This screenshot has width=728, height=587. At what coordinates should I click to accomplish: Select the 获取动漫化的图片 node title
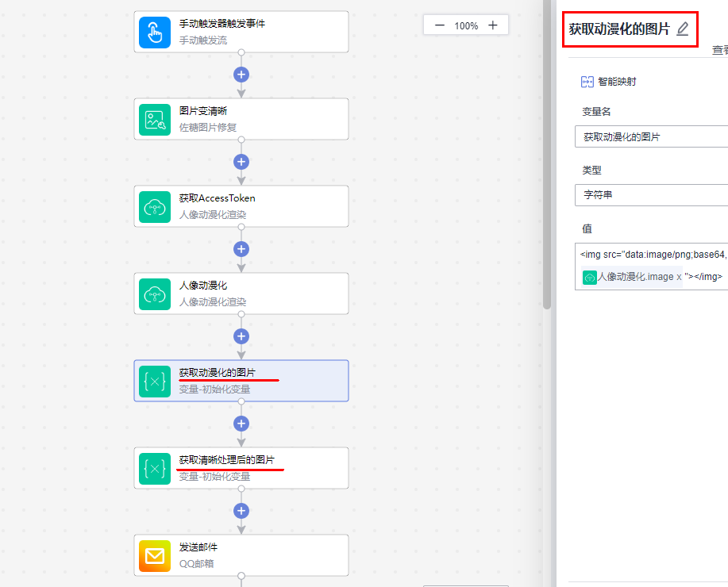(218, 373)
